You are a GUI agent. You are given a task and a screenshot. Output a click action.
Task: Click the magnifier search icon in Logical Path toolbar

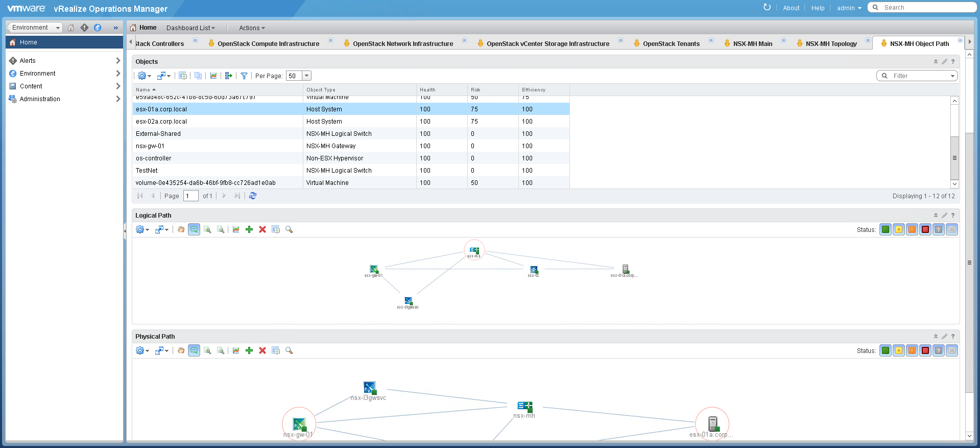coord(289,230)
